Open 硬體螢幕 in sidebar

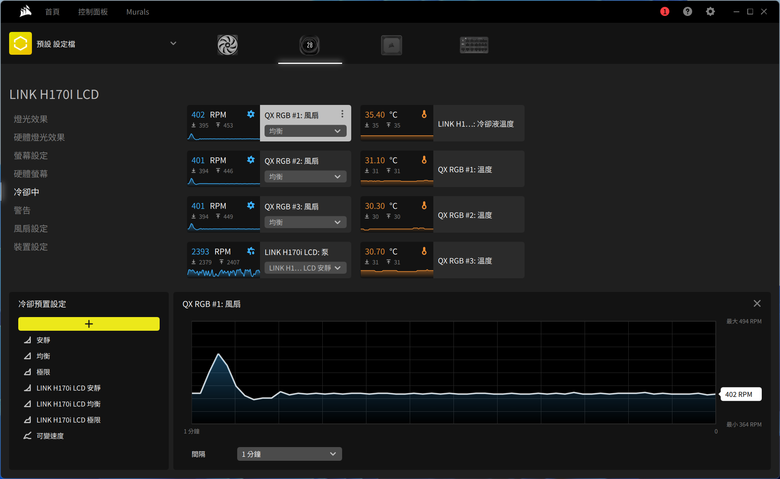tap(31, 174)
